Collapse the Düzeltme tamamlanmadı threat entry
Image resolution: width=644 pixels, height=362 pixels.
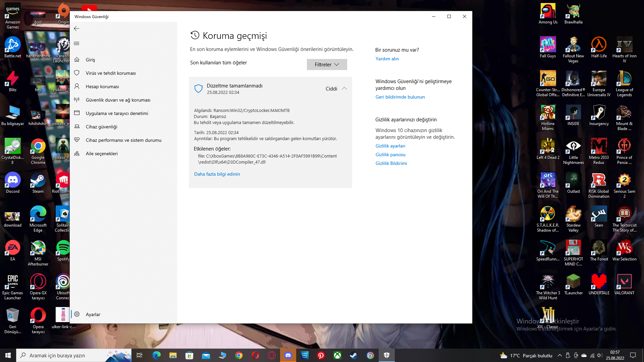234,86
